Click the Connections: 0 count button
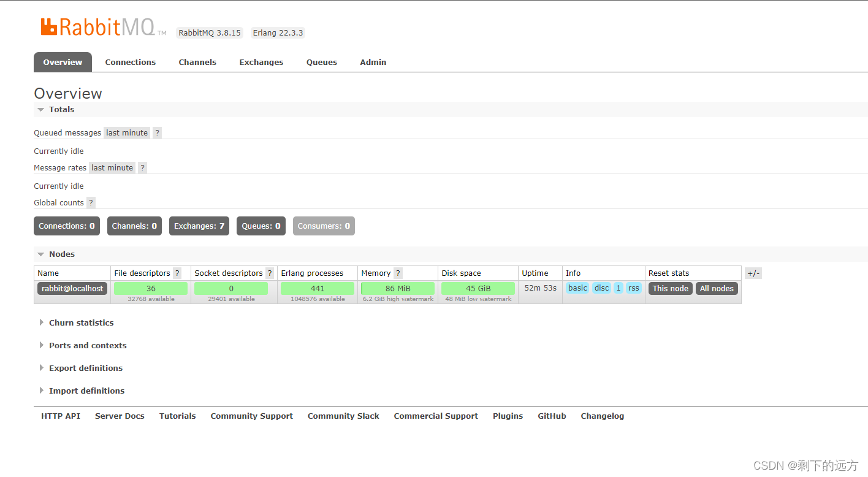Screen dimensions: 868x477 67,226
